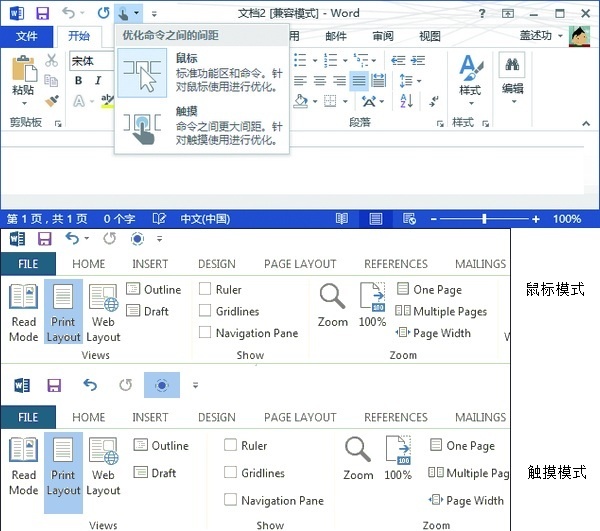
Task: Click Draft in the 触摸模式 ribbon
Action: coord(155,473)
